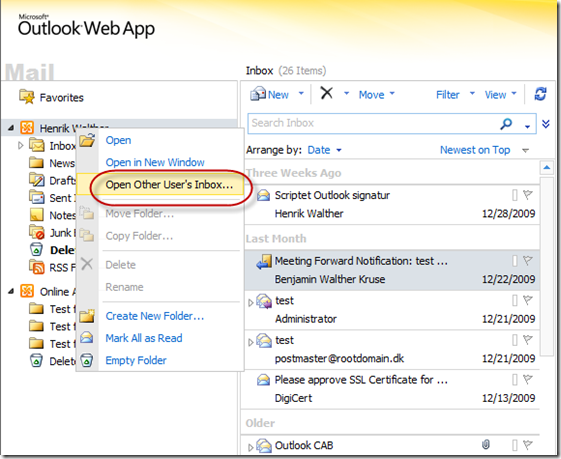The image size is (561, 459).
Task: Click the envelope icon beside Mark All as Read
Action: click(87, 338)
